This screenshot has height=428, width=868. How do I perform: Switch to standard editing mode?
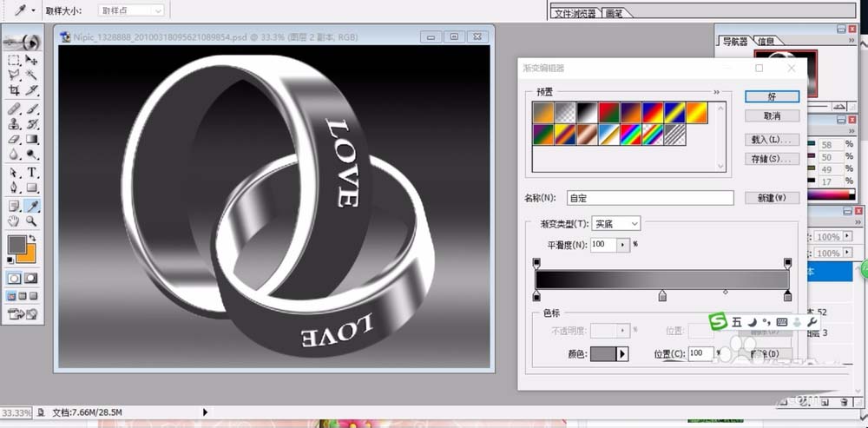15,279
